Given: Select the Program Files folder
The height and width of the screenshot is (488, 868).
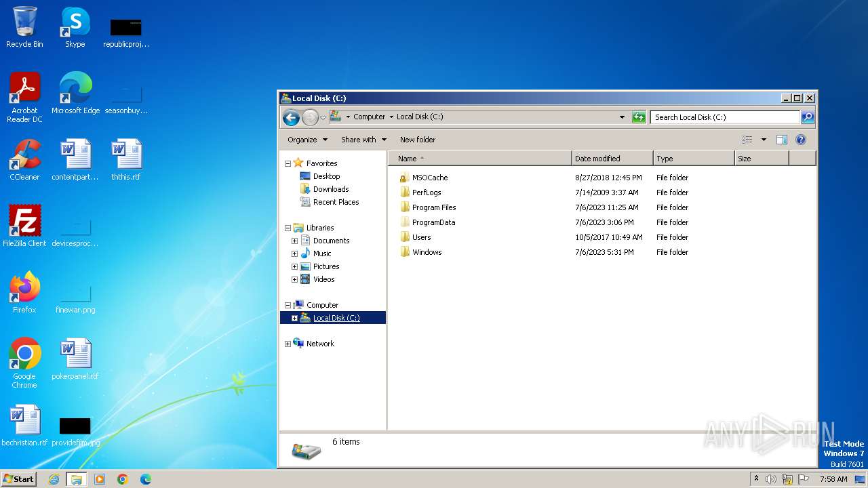Looking at the screenshot, I should [x=434, y=207].
